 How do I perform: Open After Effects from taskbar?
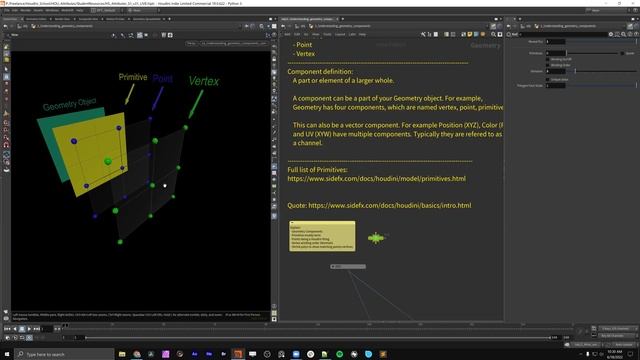[194, 354]
